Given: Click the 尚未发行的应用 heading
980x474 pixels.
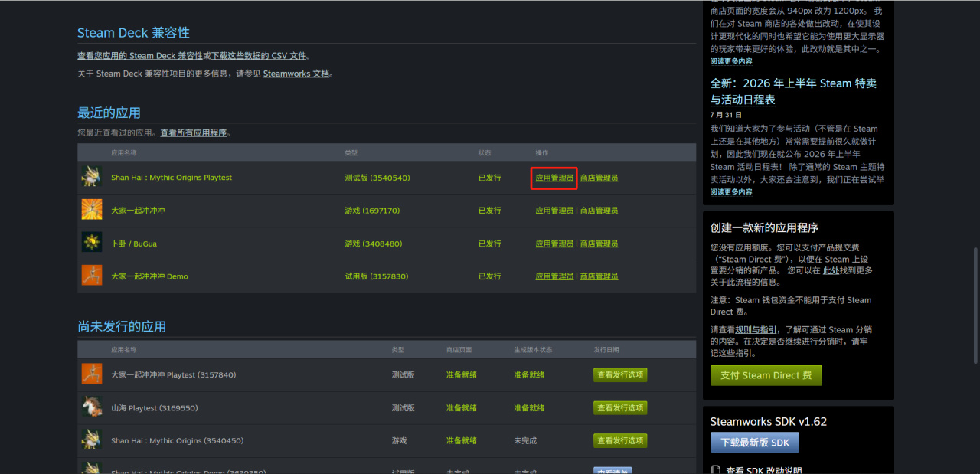Looking at the screenshot, I should click(122, 326).
